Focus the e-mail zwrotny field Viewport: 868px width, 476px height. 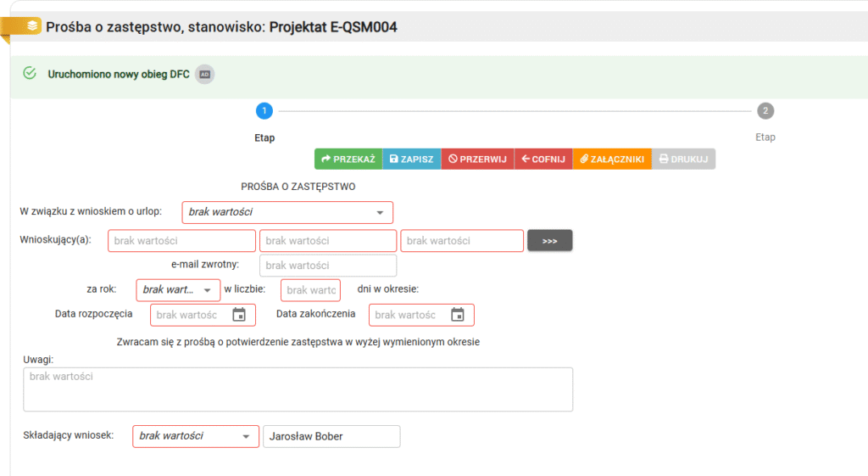pos(327,266)
